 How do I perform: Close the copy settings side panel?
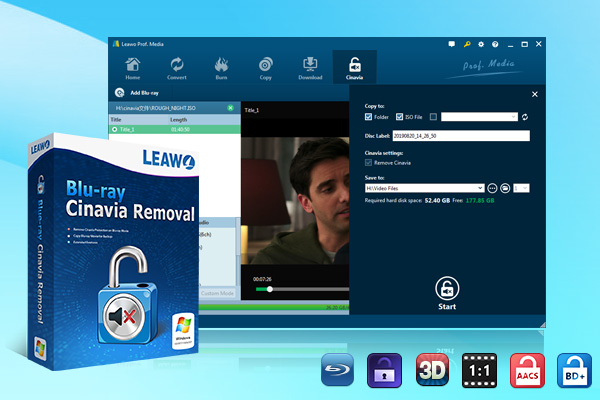[x=535, y=94]
